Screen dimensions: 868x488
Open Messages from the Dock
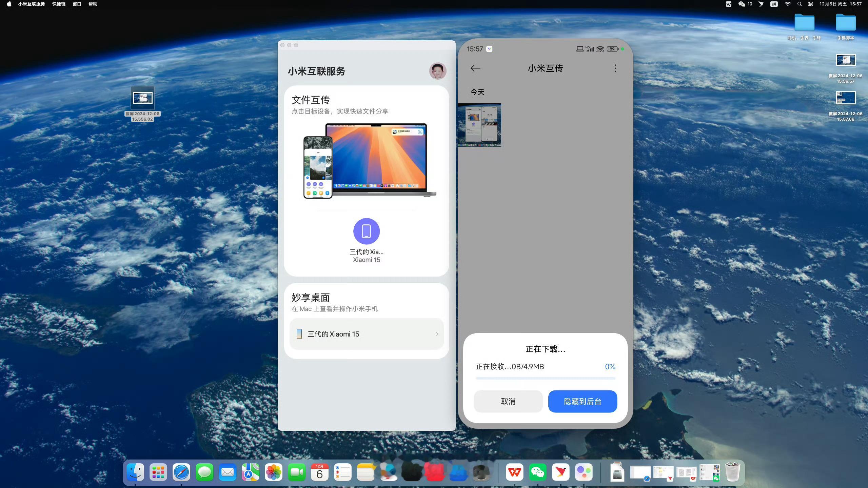click(x=204, y=472)
